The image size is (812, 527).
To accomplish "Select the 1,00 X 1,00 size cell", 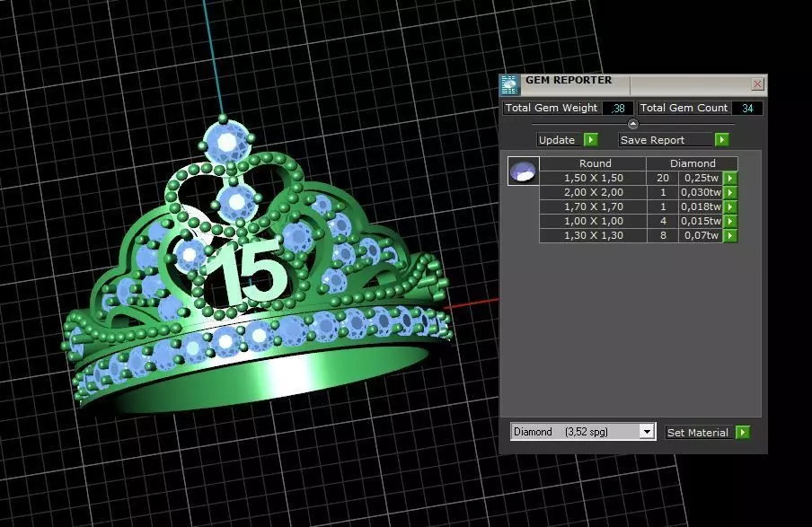I will tap(593, 221).
